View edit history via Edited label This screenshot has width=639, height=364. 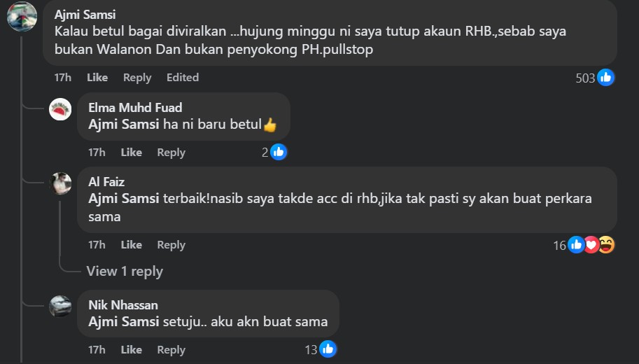183,78
